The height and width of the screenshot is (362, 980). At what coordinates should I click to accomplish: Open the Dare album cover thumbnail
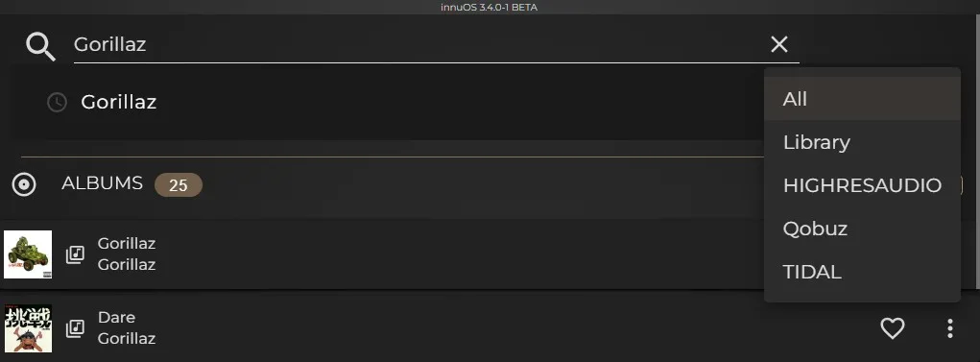pos(28,328)
